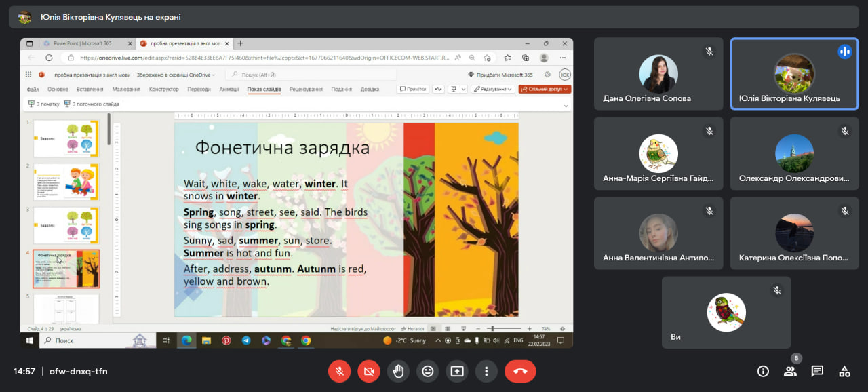This screenshot has width=868, height=392.
Task: Open the Activities shapes icon
Action: [x=844, y=371]
